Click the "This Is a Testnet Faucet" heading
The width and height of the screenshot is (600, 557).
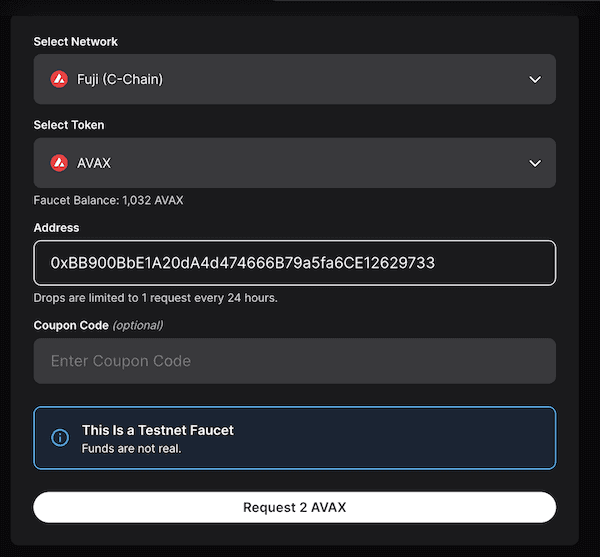coord(158,430)
